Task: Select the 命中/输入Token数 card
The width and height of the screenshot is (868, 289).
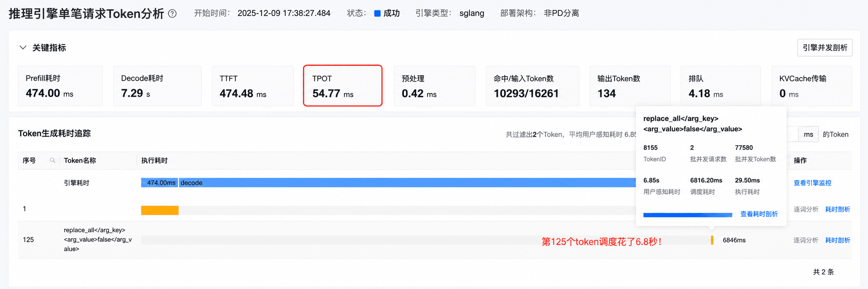Action: pos(532,86)
